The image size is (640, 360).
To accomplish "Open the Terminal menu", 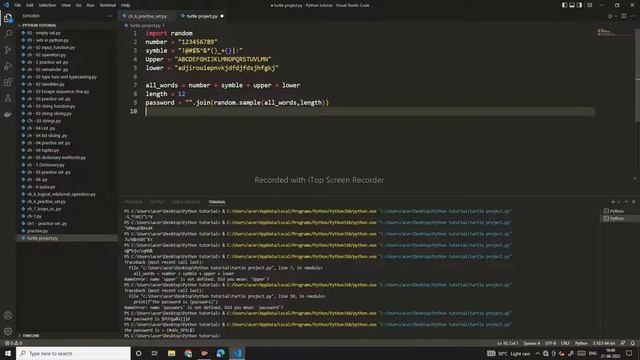I will [107, 5].
